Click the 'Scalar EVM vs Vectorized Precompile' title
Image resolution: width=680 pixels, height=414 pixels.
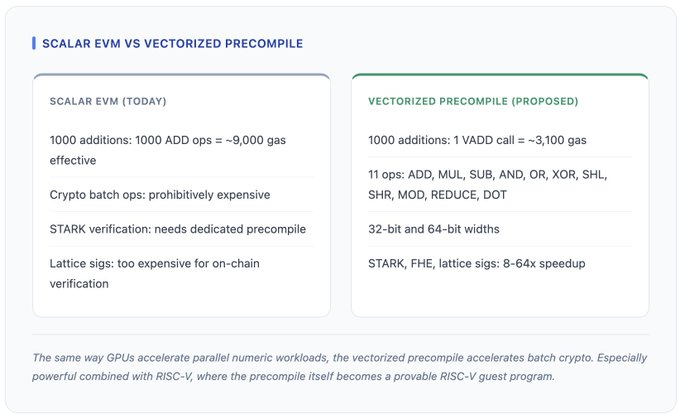(x=172, y=44)
